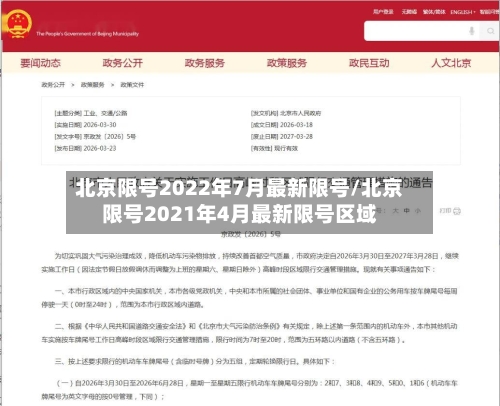Click the topic category 工业、交通/公路
Screen dimensions: 500x406
[x=105, y=113]
